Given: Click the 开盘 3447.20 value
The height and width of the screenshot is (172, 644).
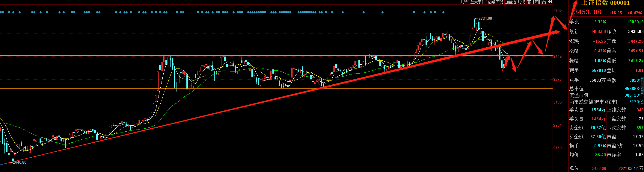Looking at the screenshot, I should [636, 41].
